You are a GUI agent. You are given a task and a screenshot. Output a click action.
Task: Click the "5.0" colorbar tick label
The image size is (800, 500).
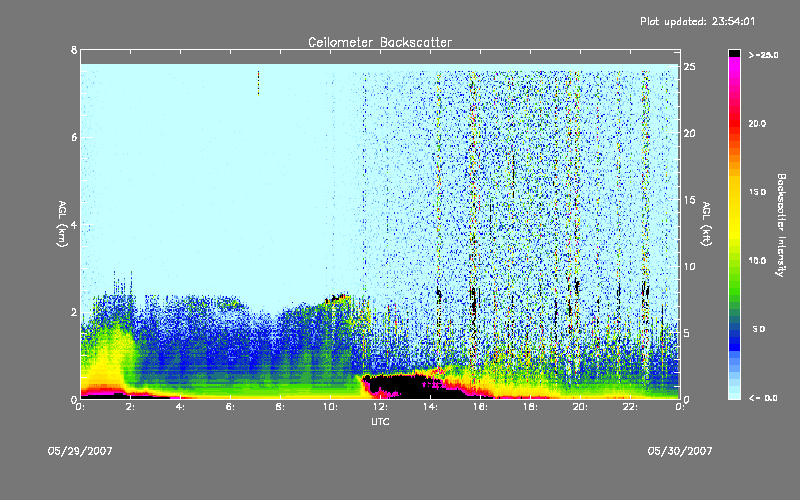(x=759, y=329)
